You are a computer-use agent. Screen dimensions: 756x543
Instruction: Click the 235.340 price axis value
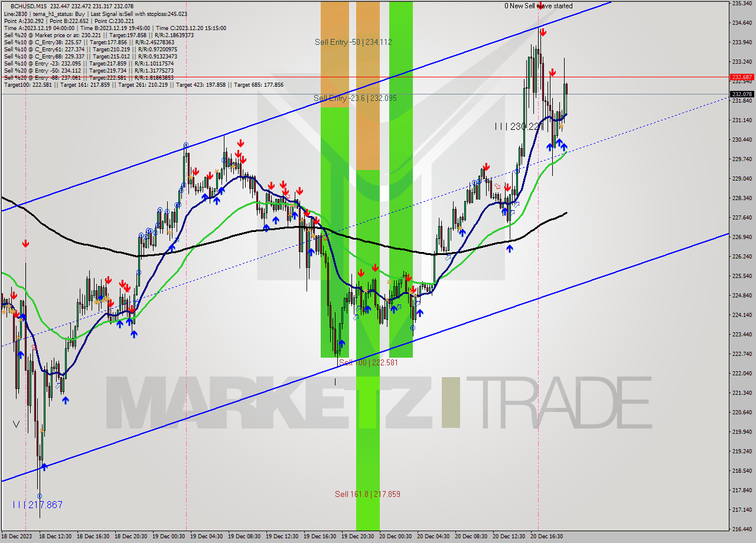click(x=742, y=4)
